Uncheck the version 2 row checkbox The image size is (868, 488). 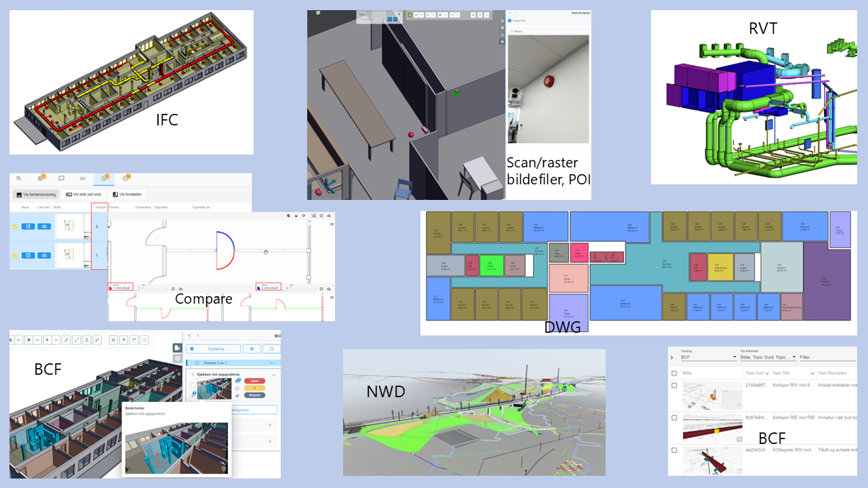tap(15, 226)
